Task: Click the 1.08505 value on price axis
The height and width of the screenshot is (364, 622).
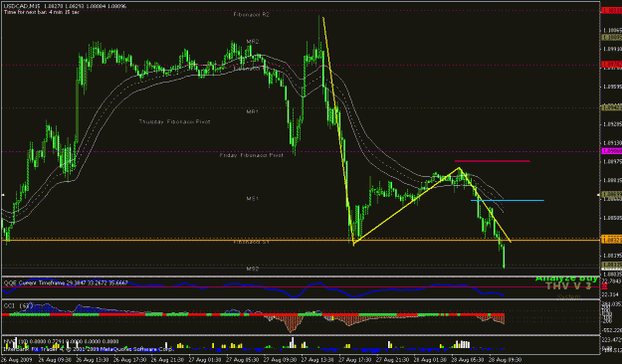Action: (x=612, y=218)
